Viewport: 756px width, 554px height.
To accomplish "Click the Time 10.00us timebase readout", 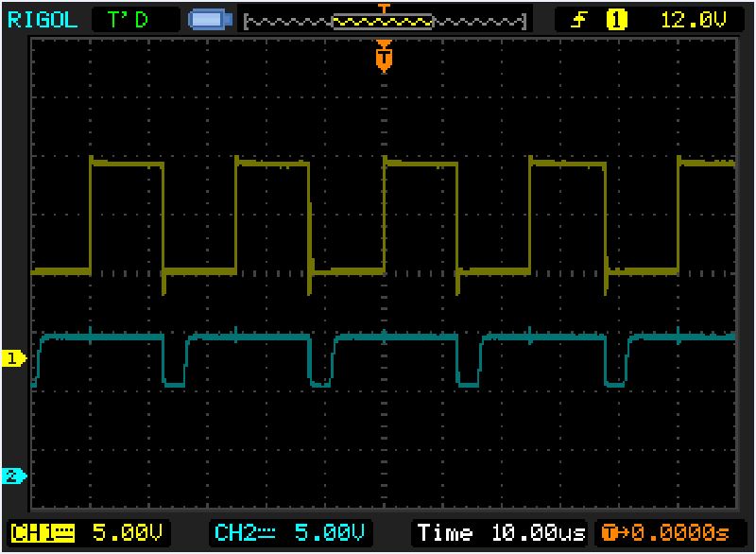I will 501,533.
